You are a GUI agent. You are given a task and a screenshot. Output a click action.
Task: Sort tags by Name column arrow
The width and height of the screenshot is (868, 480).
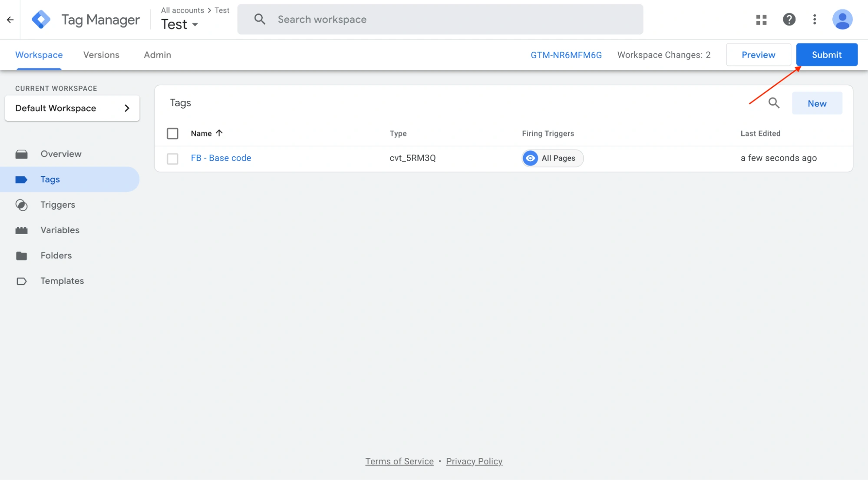pos(219,133)
